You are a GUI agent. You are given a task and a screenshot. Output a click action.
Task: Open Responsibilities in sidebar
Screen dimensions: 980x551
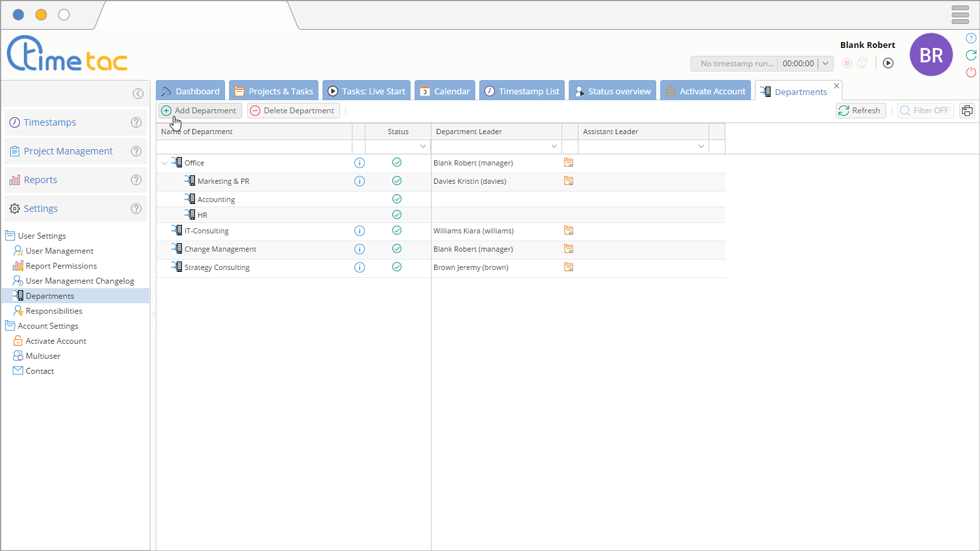[54, 310]
